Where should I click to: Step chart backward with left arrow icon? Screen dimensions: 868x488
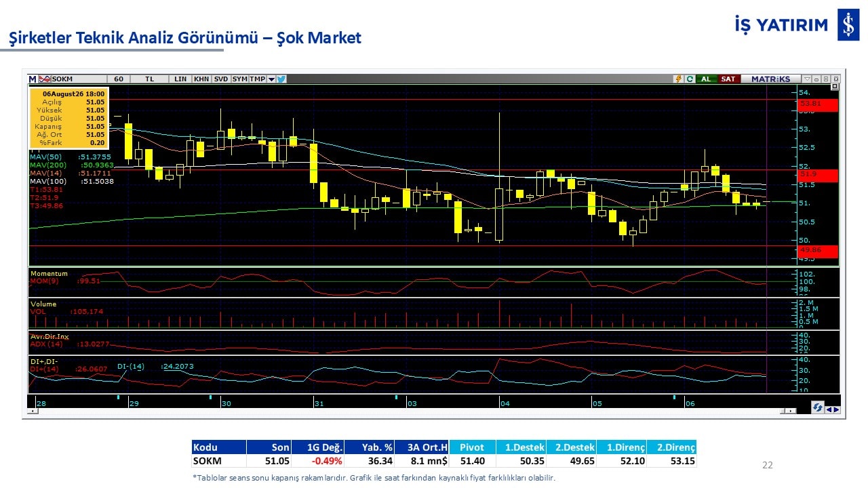pos(829,409)
